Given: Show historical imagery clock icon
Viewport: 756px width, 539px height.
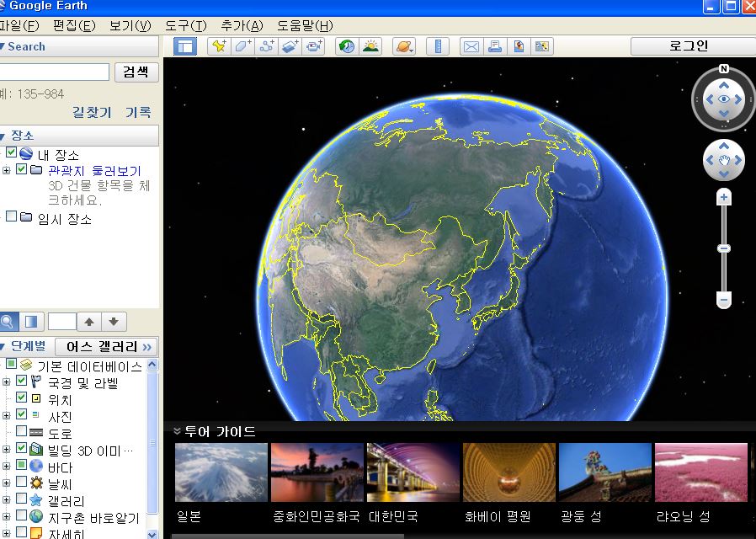Looking at the screenshot, I should 347,46.
